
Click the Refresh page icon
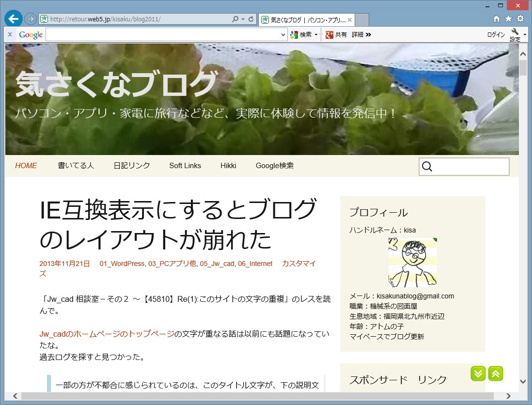coord(251,19)
